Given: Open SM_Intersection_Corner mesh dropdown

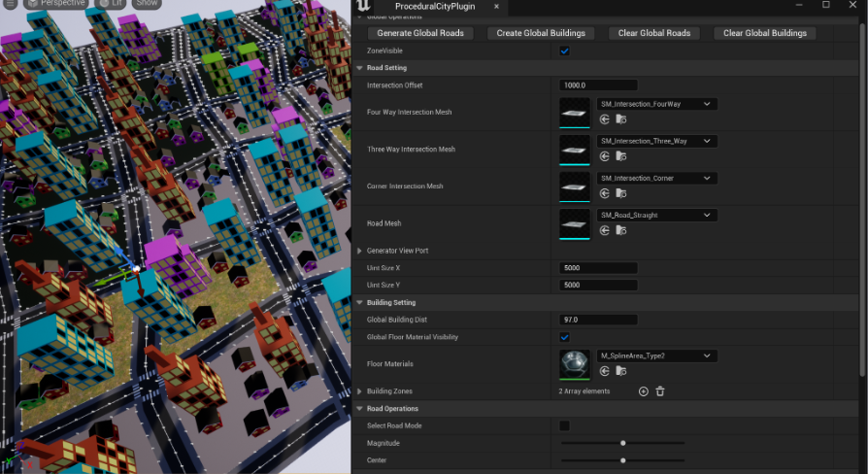Looking at the screenshot, I should point(657,179).
